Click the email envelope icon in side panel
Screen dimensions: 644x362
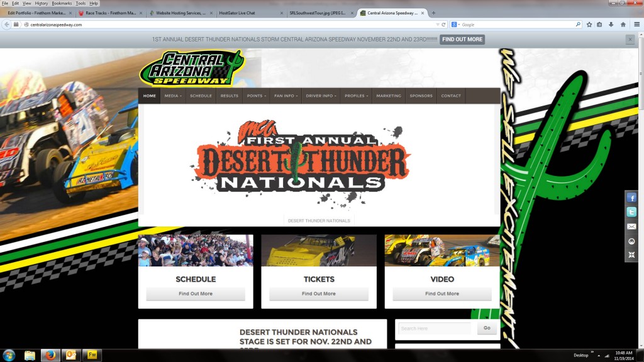pos(631,226)
